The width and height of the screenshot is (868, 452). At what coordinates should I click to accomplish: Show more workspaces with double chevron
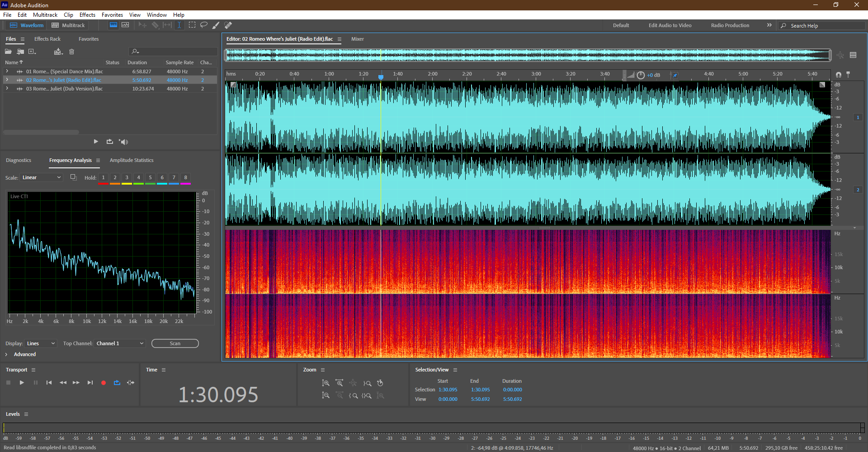coord(769,25)
